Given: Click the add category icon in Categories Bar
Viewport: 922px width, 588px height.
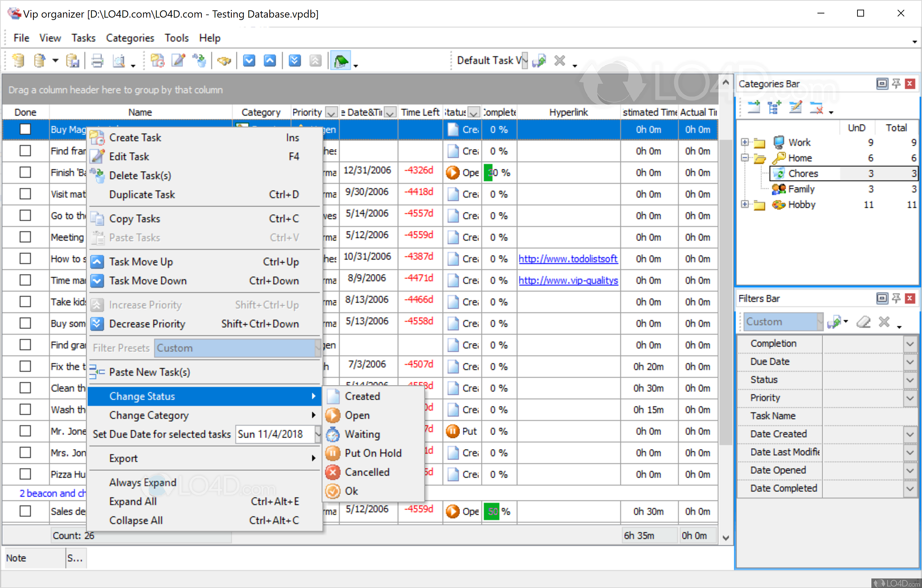Looking at the screenshot, I should pos(754,108).
